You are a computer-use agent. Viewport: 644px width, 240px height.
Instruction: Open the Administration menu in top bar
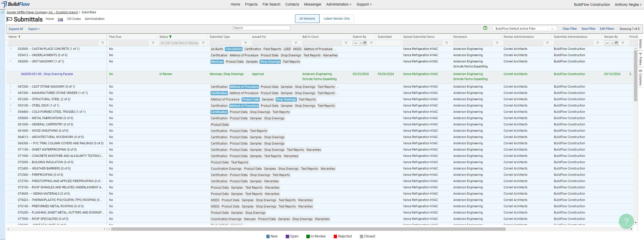[x=339, y=4]
